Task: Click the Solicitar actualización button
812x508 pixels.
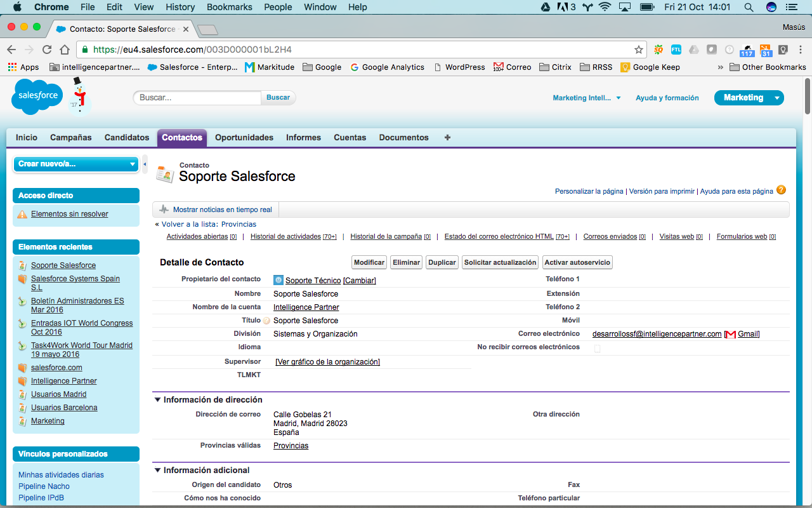Action: 501,262
